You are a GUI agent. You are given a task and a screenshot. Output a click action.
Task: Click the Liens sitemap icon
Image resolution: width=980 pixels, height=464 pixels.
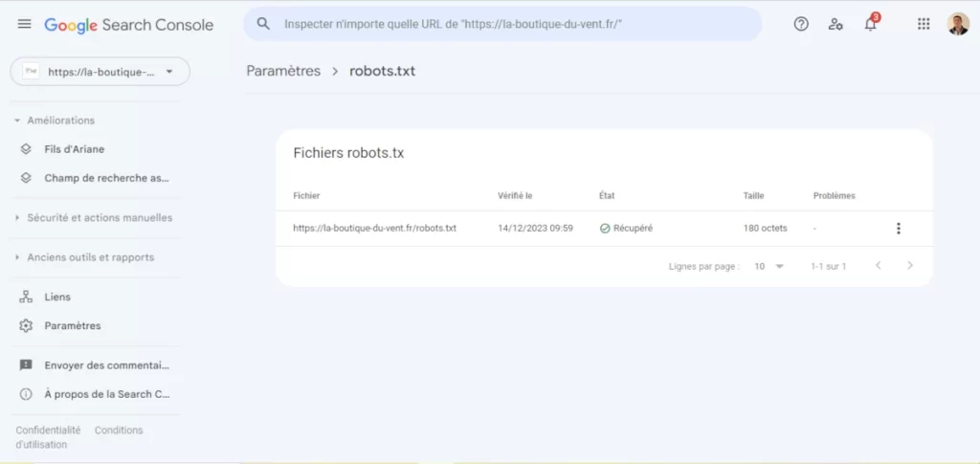[26, 297]
